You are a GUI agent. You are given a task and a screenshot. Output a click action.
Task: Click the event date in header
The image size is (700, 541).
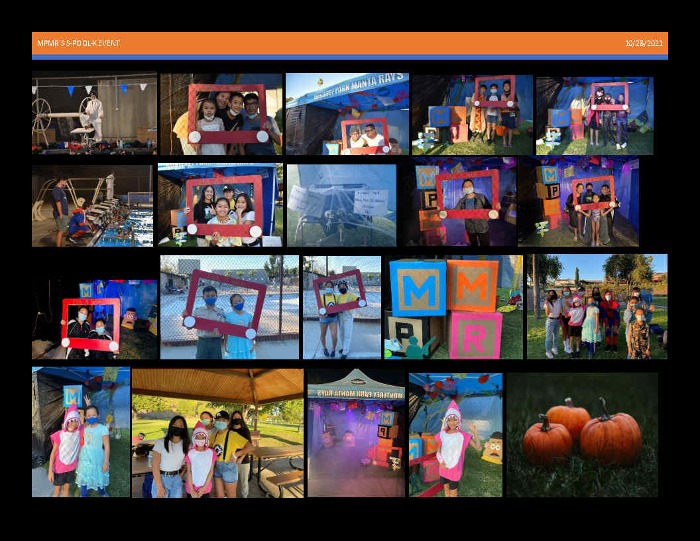(x=643, y=43)
